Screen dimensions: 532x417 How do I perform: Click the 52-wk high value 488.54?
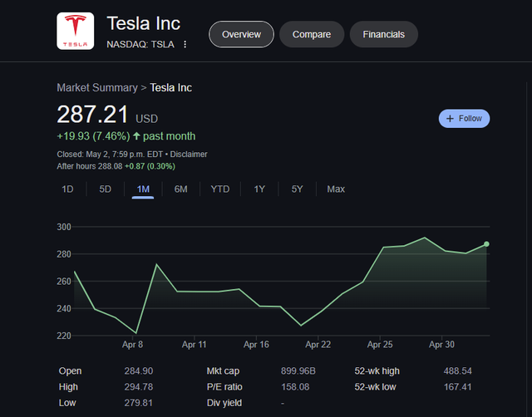(x=457, y=370)
